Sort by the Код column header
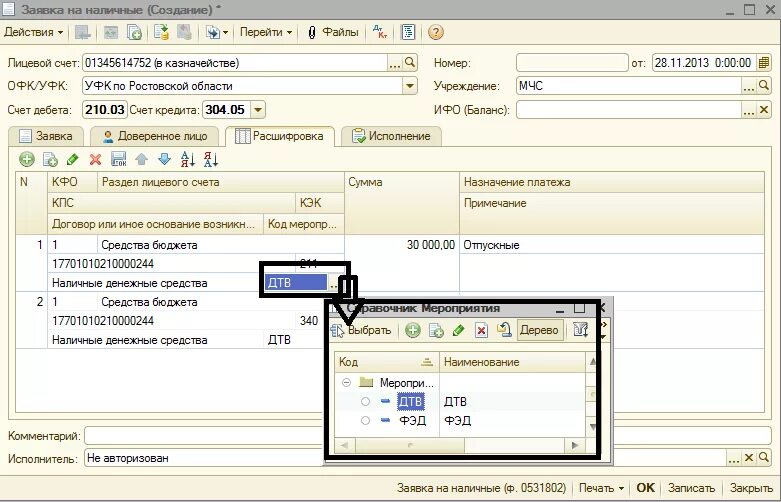This screenshot has width=781, height=502. [x=387, y=362]
